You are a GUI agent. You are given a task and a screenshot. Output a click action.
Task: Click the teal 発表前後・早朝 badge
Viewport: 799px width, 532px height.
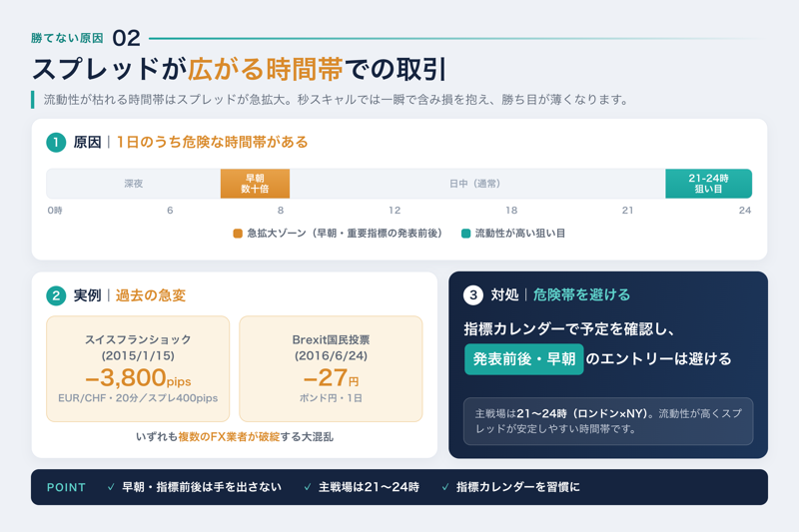[x=523, y=359]
